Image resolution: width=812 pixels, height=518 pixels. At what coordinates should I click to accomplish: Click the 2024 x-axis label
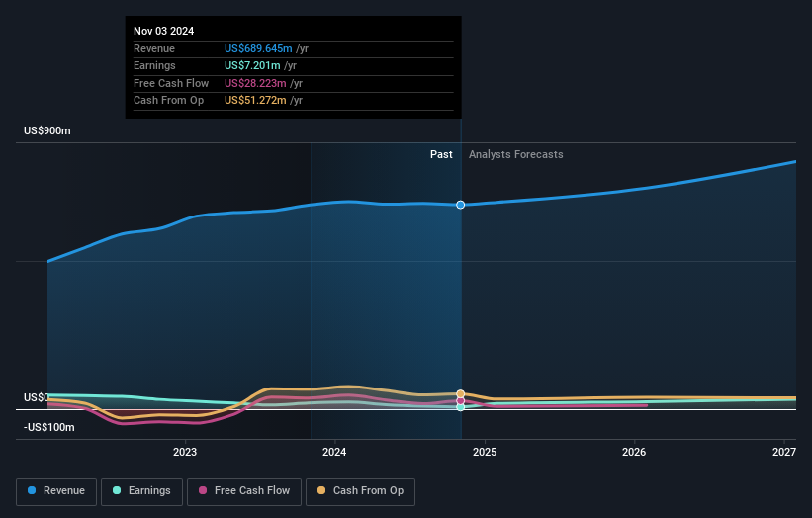(334, 452)
